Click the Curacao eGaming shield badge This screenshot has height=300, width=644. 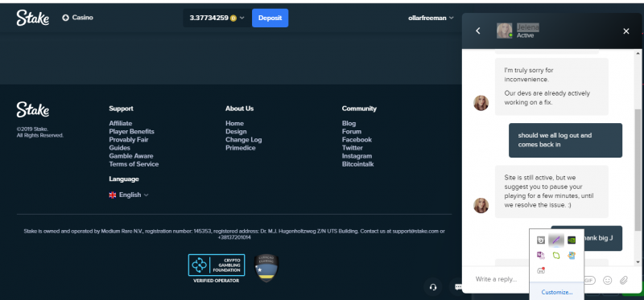point(266,268)
